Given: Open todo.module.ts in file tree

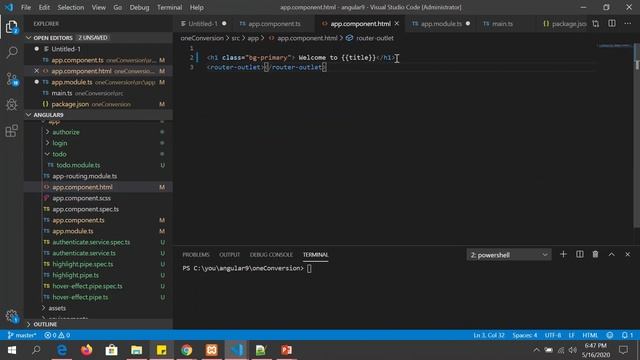Looking at the screenshot, I should pyautogui.click(x=78, y=165).
